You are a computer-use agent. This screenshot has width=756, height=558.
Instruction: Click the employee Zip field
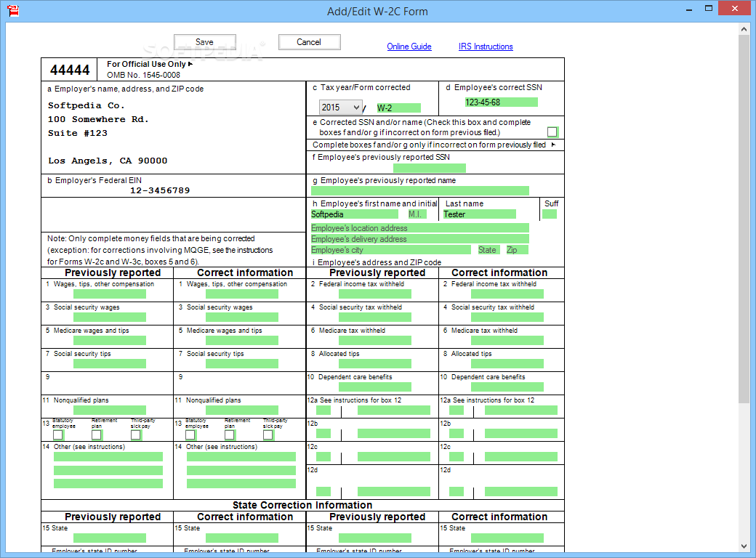pyautogui.click(x=518, y=250)
